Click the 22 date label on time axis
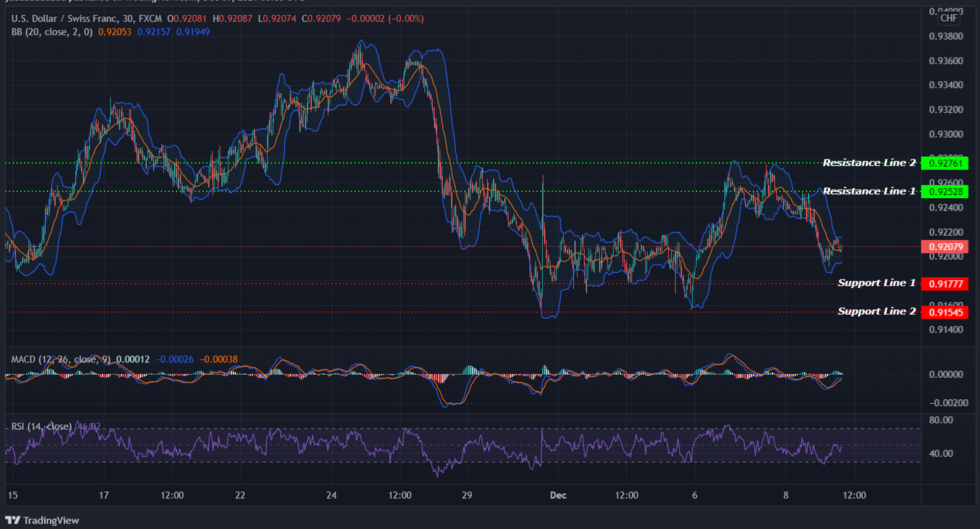The width and height of the screenshot is (980, 529). 240,495
